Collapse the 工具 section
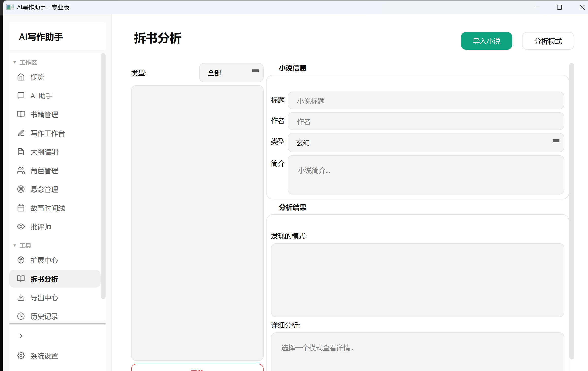The height and width of the screenshot is (371, 588). [15, 245]
